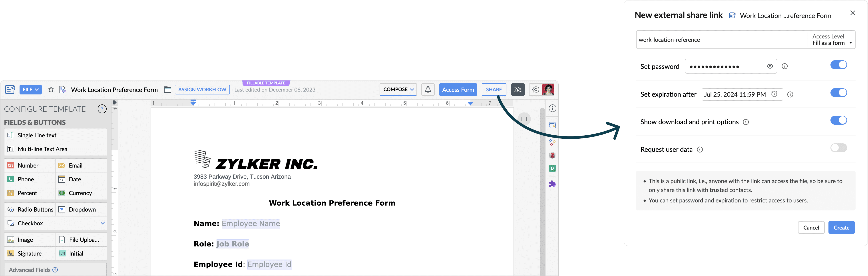Add a File Upload field

pos(81,240)
